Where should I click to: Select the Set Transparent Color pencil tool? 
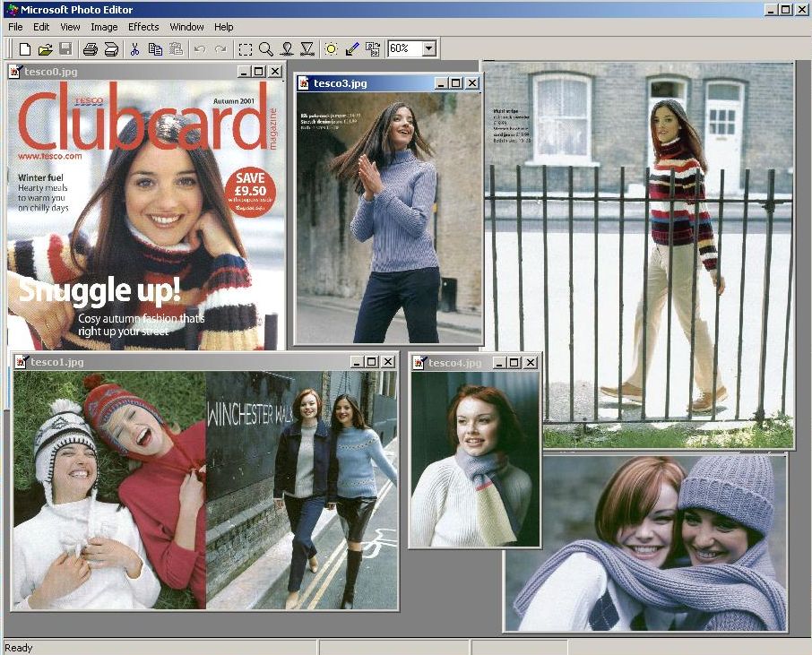coord(352,49)
